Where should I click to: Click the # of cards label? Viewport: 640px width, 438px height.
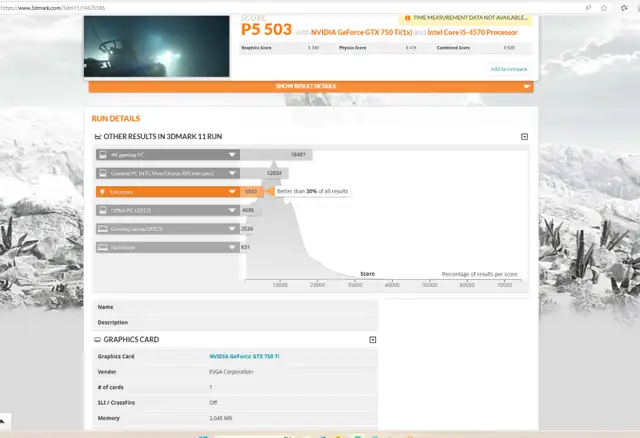click(111, 387)
